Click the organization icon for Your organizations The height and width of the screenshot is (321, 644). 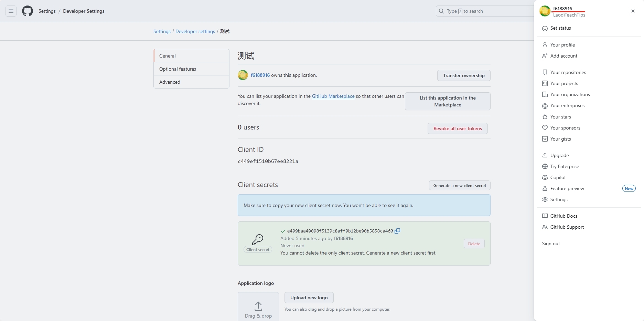pos(545,94)
